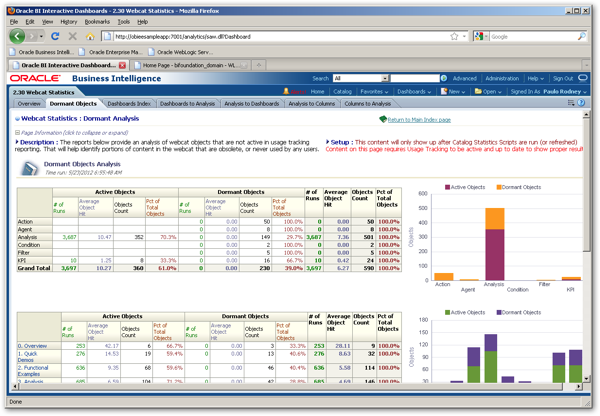Image resolution: width=600 pixels, height=416 pixels.
Task: Click the Dormant Objects Analysis report icon
Action: pyautogui.click(x=30, y=168)
